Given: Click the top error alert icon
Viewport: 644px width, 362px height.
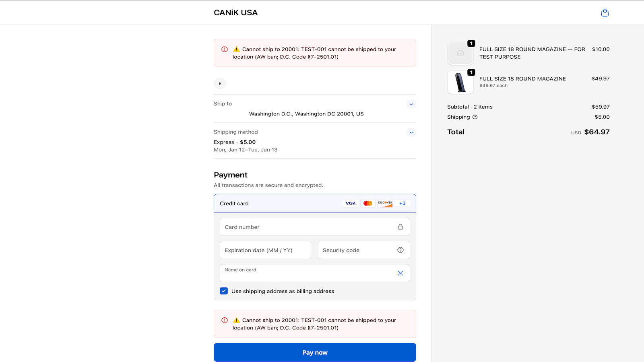Looking at the screenshot, I should click(x=225, y=49).
